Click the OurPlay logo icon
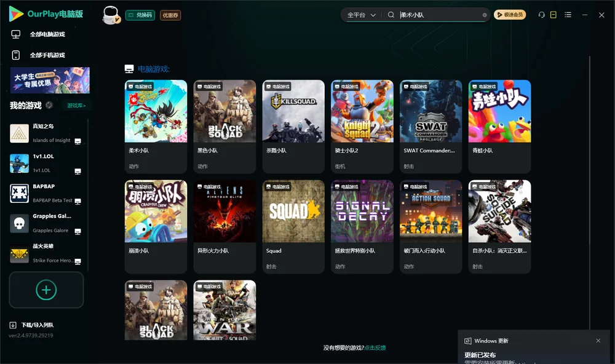 (x=16, y=14)
